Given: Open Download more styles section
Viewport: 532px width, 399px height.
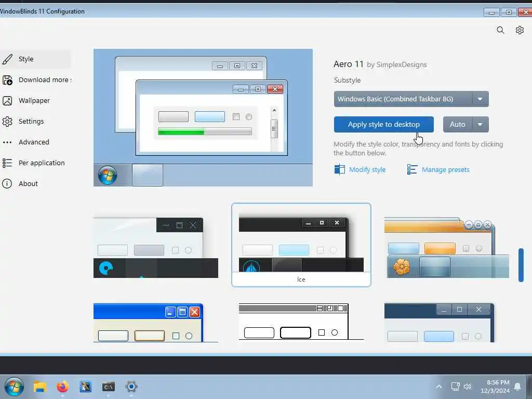Looking at the screenshot, I should tap(35, 80).
